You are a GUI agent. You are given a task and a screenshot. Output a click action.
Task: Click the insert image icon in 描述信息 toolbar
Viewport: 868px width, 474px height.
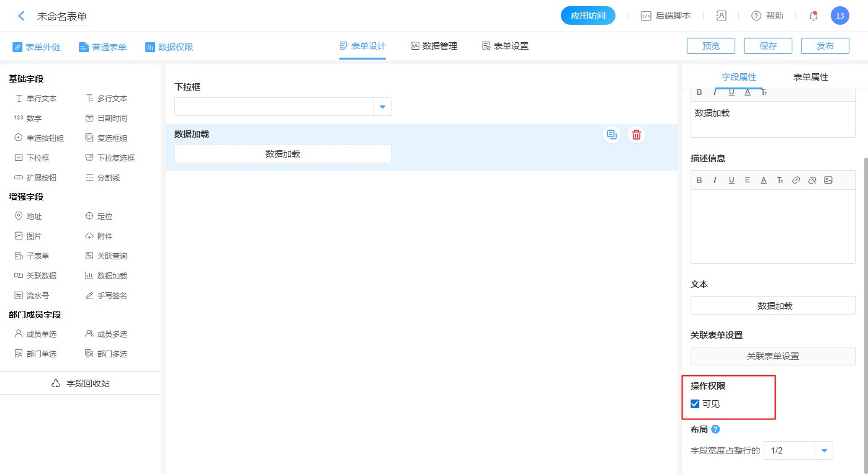click(x=828, y=181)
